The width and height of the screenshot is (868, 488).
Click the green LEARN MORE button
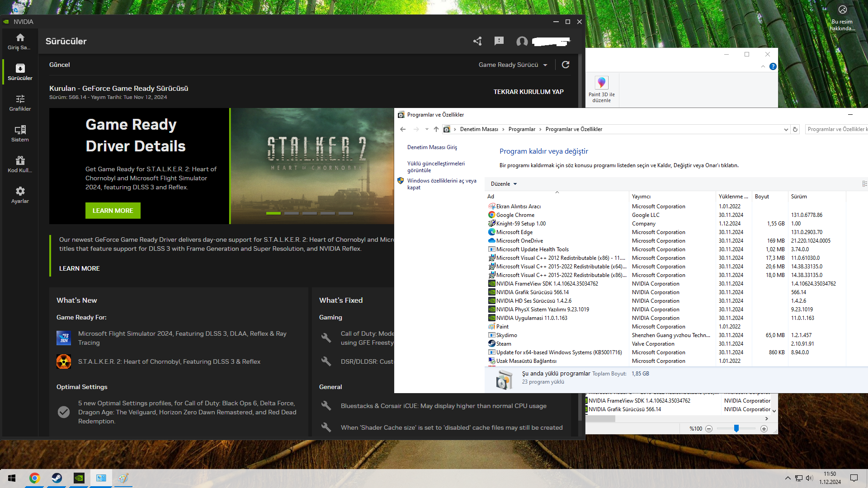coord(113,211)
